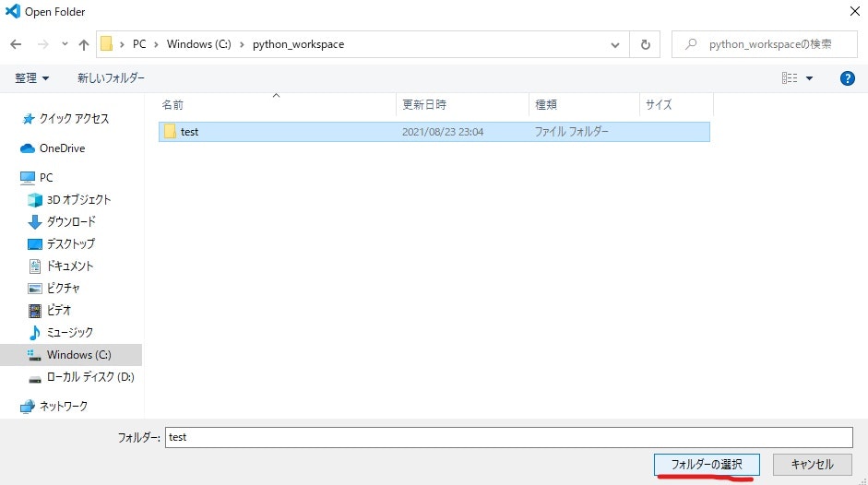Viewport: 868px width, 485px height.
Task: Select PC in the address breadcrumb
Action: (x=139, y=44)
